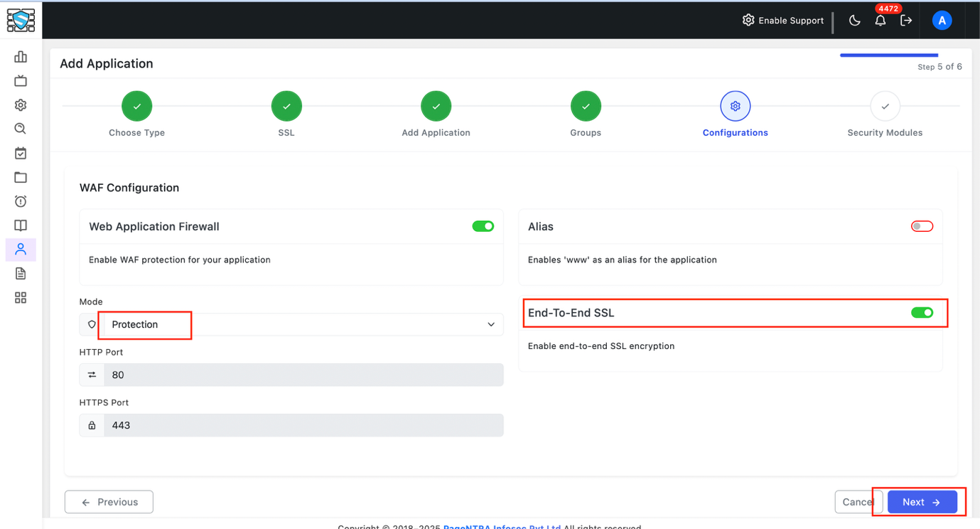Turn off the End-To-End SSL switch

click(922, 312)
